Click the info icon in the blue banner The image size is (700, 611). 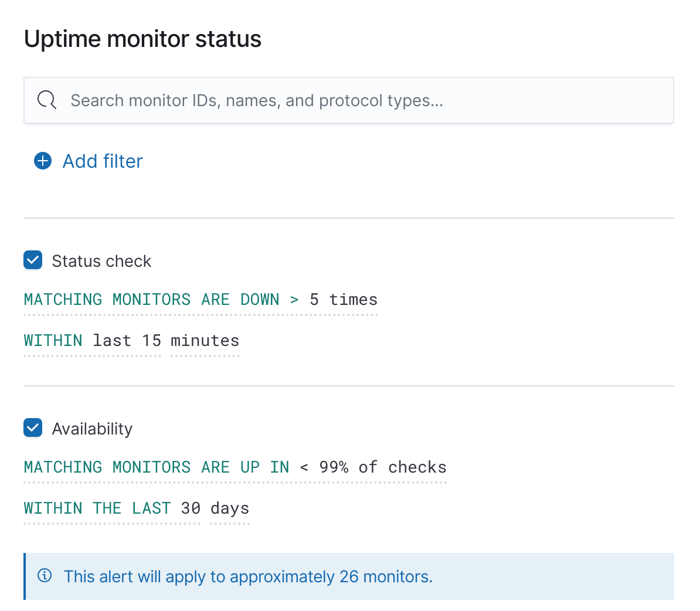45,576
